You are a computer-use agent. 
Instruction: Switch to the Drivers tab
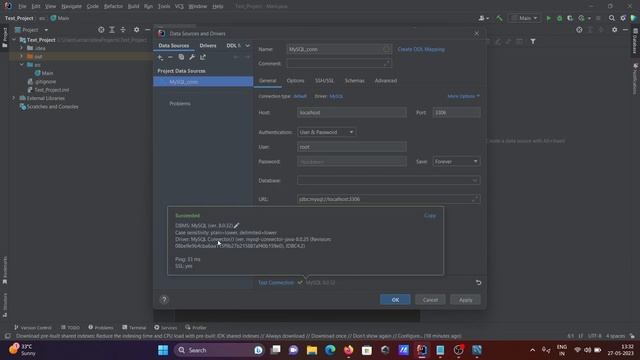click(x=208, y=46)
